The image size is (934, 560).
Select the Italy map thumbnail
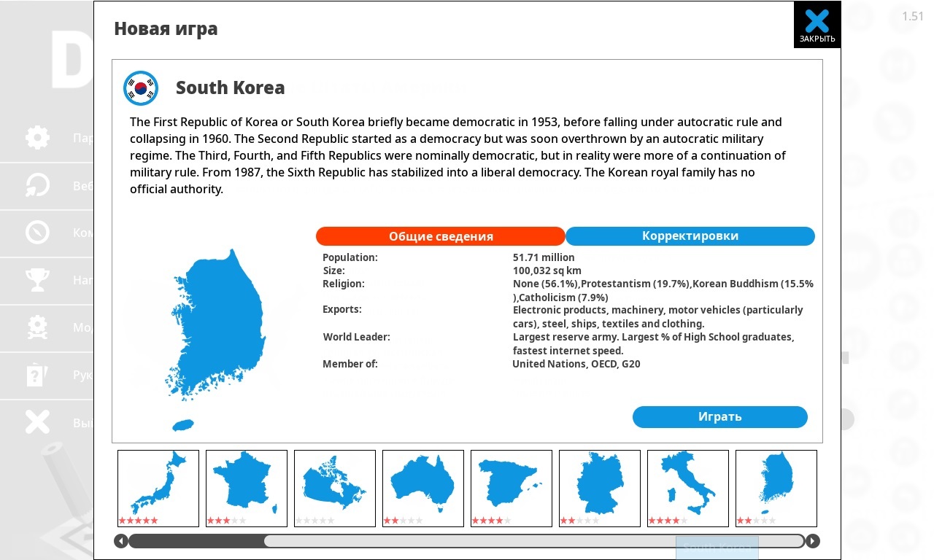point(688,489)
